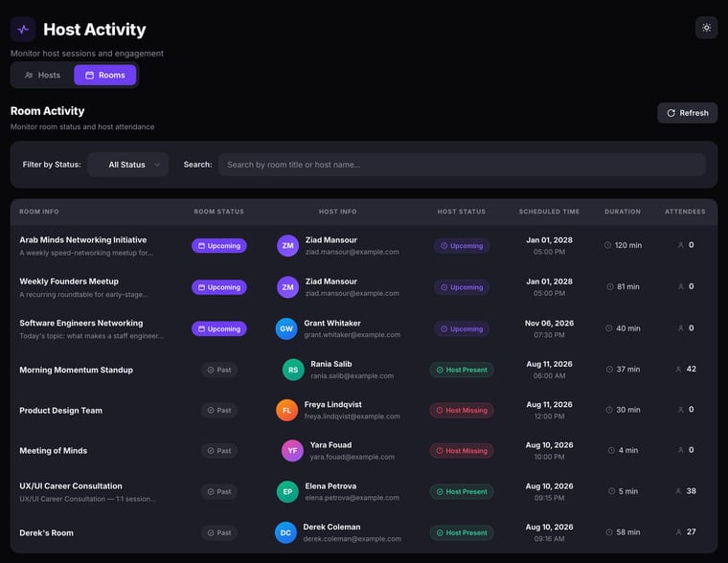
Task: Click Past badge for Product Design Team
Action: [x=219, y=411]
